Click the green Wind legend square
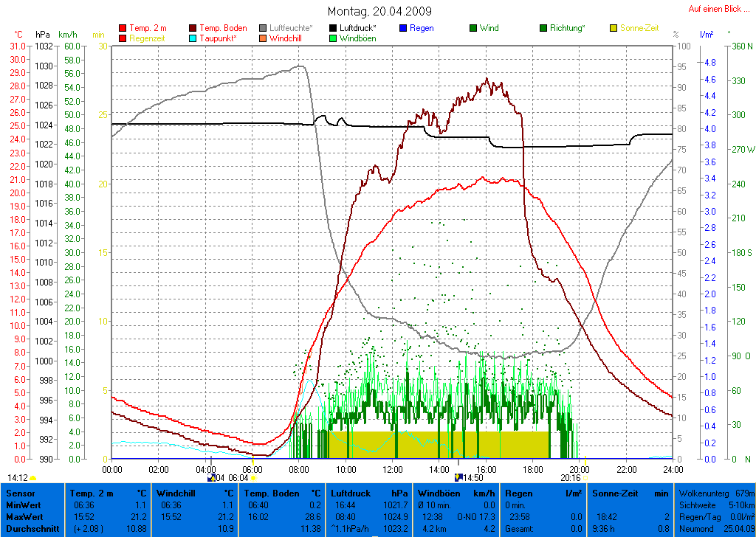The width and height of the screenshot is (756, 537). coord(473,28)
